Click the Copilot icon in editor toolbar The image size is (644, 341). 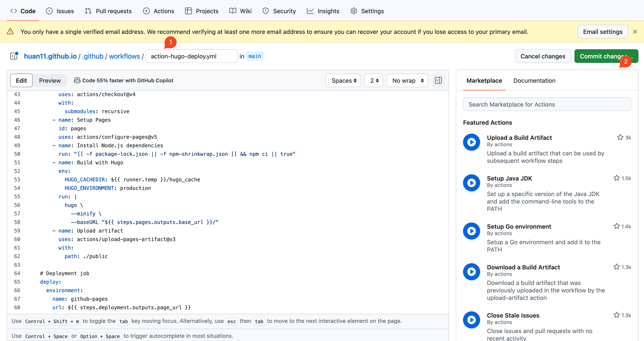pos(77,80)
